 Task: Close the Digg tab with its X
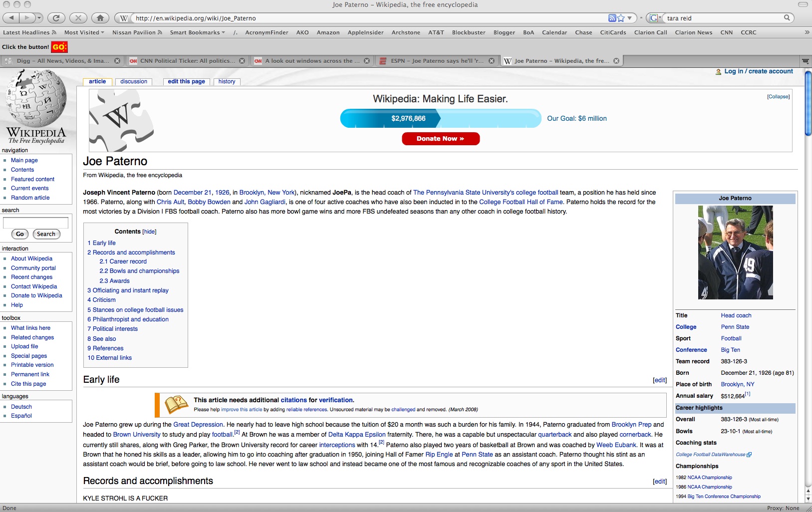coord(117,61)
